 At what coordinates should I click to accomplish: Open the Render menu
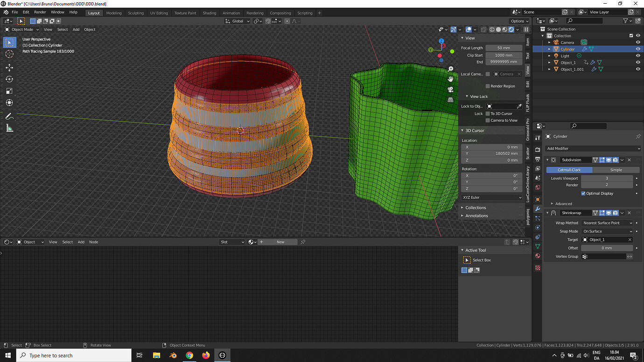40,12
